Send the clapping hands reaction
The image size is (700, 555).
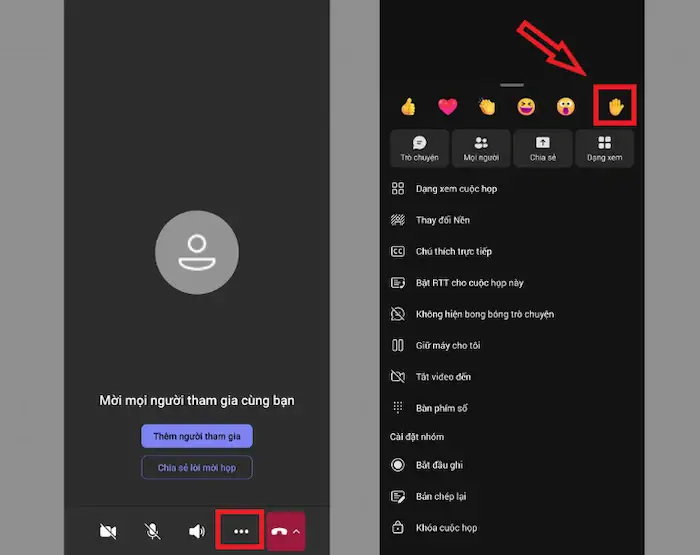(486, 107)
